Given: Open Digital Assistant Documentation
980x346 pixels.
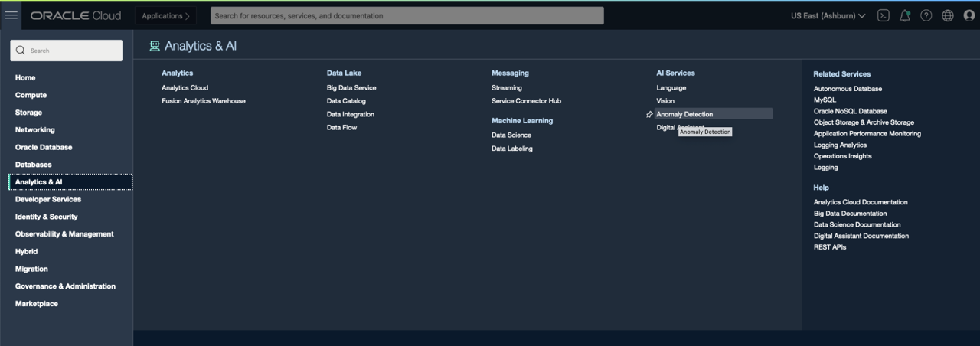Looking at the screenshot, I should 861,236.
